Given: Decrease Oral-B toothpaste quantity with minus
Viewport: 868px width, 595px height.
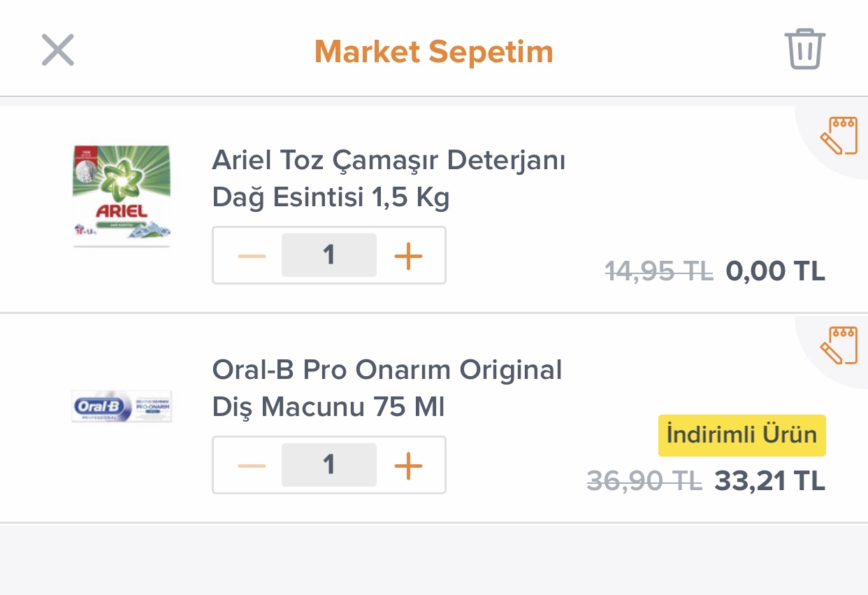Looking at the screenshot, I should (x=252, y=466).
